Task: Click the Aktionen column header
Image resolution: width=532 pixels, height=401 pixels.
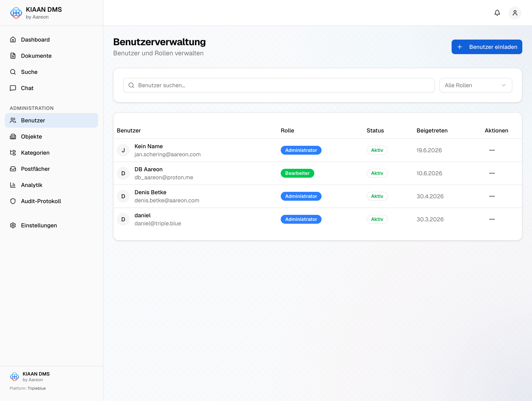Action: tap(496, 131)
